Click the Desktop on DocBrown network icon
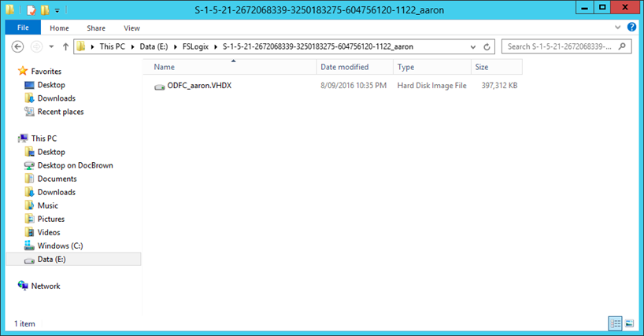This screenshot has width=644, height=336. [x=29, y=166]
